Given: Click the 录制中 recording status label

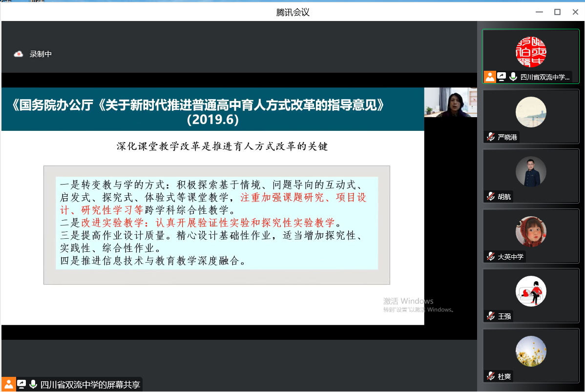Looking at the screenshot, I should click(41, 54).
